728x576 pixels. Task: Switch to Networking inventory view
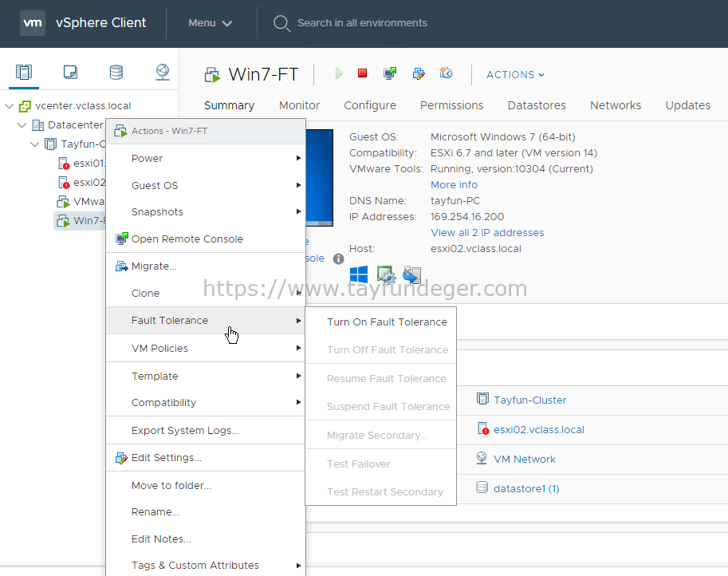[x=163, y=72]
